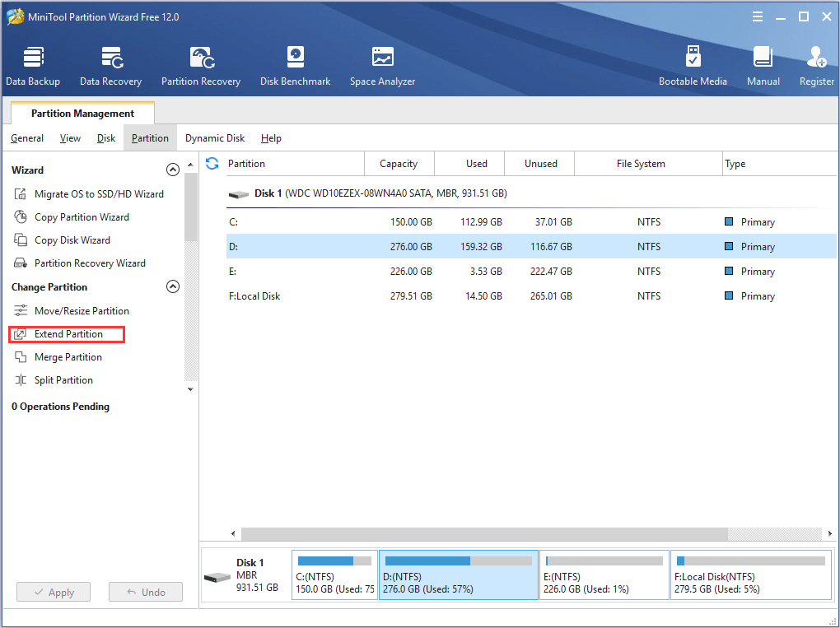This screenshot has height=628, width=840.
Task: Open the Help menu
Action: click(x=271, y=138)
